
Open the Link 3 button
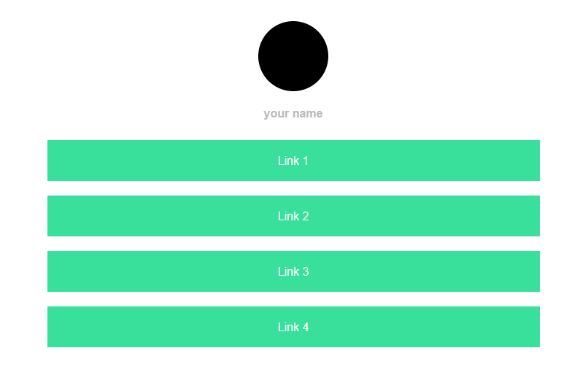point(293,271)
